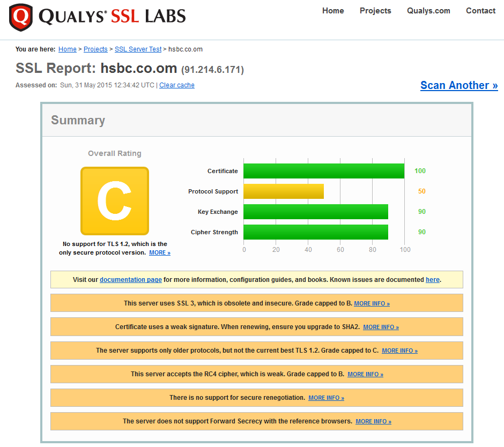The height and width of the screenshot is (447, 504).
Task: Open MORE INFO for RC4 cipher warning
Action: pos(366,374)
